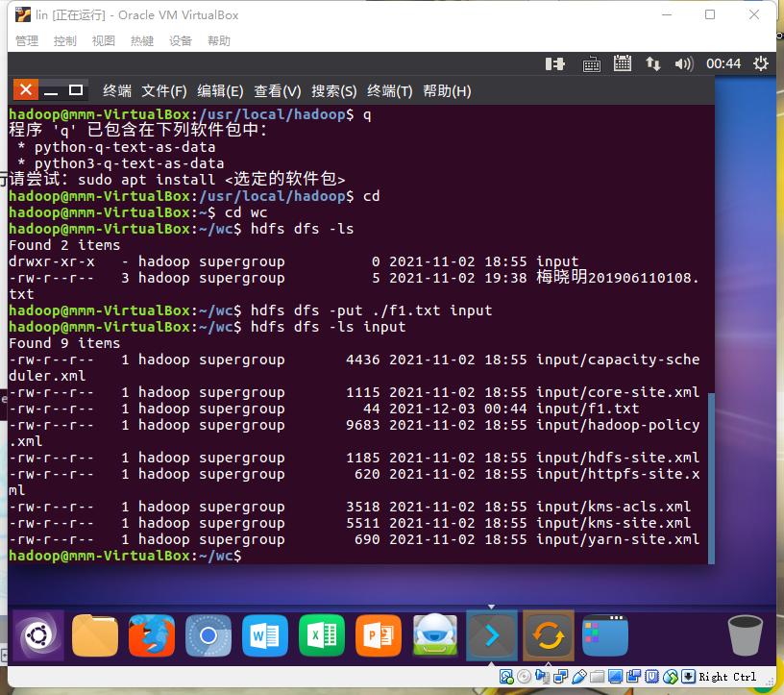This screenshot has width=784, height=695.
Task: Open the software updater icon in dock
Action: click(549, 635)
